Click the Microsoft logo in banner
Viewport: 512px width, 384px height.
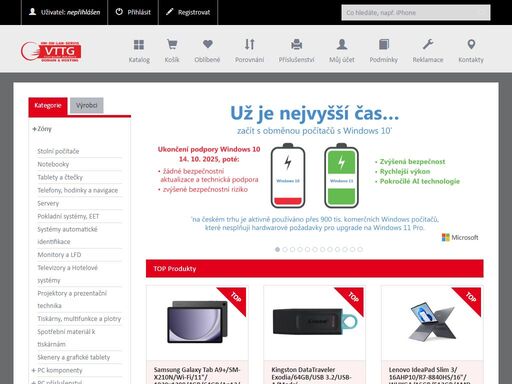tap(460, 237)
